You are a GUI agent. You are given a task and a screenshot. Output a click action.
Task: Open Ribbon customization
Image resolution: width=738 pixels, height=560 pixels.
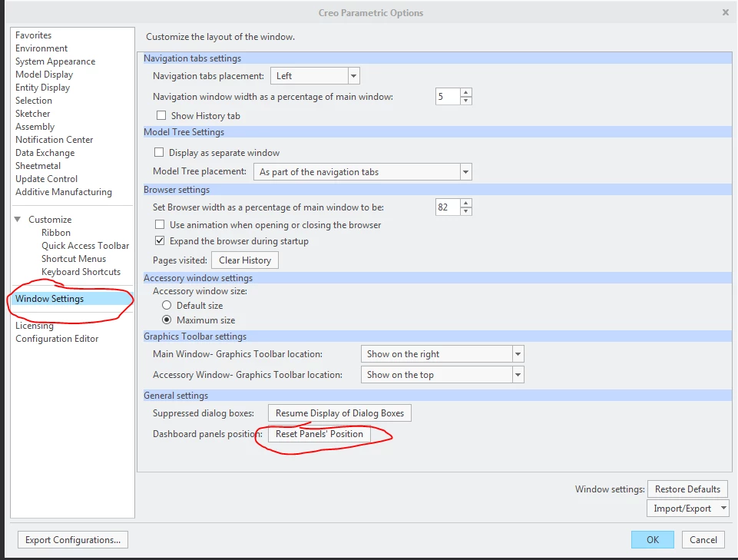pos(56,233)
